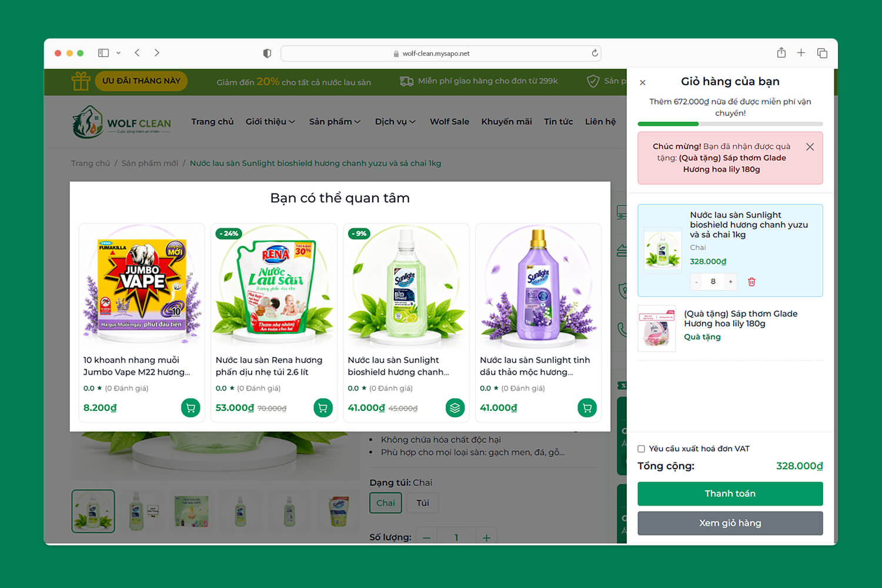
Task: Add Jumbo Vape M22 to cart
Action: [x=191, y=407]
